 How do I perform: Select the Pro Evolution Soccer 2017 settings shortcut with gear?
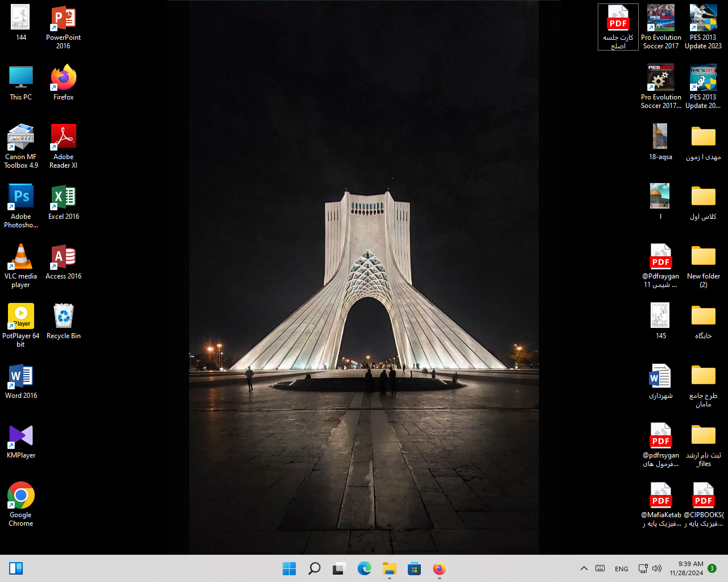click(x=661, y=86)
